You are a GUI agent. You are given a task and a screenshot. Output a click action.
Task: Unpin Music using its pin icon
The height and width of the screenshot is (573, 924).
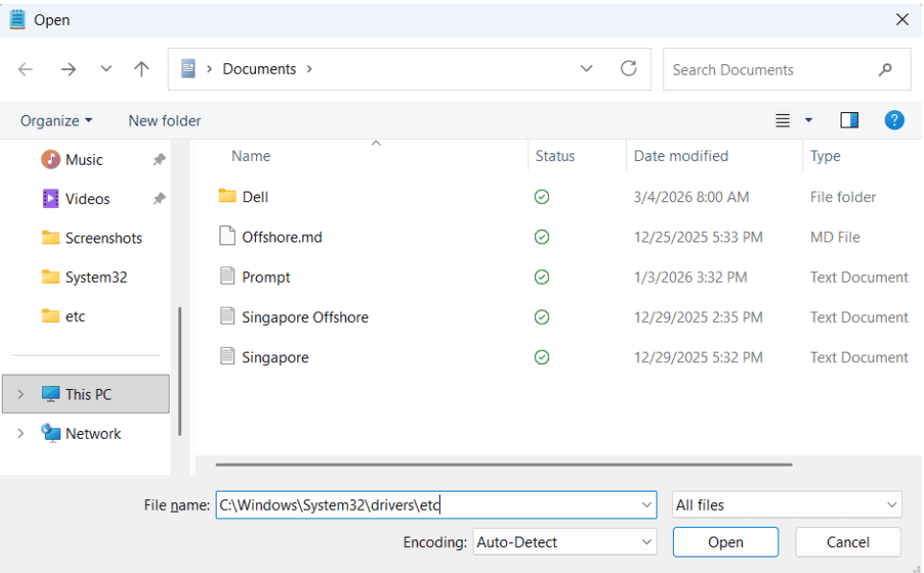click(x=159, y=160)
